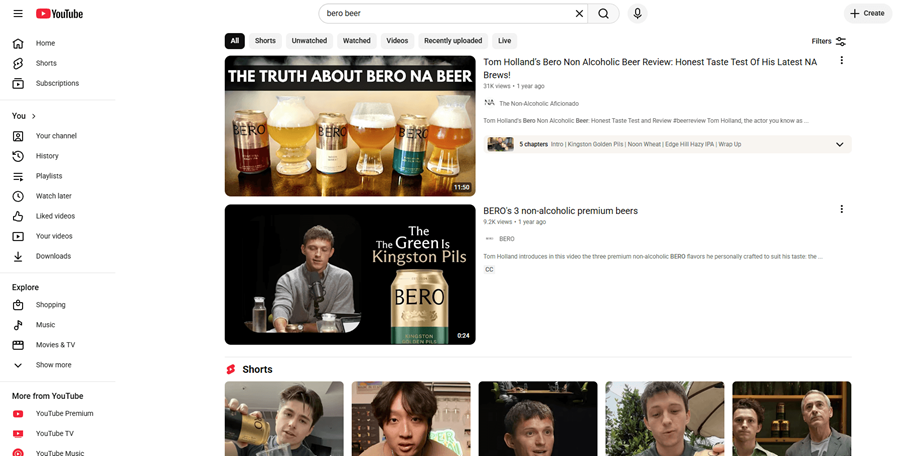900x456 pixels.
Task: Click the Downloads arrow icon
Action: pyautogui.click(x=18, y=256)
